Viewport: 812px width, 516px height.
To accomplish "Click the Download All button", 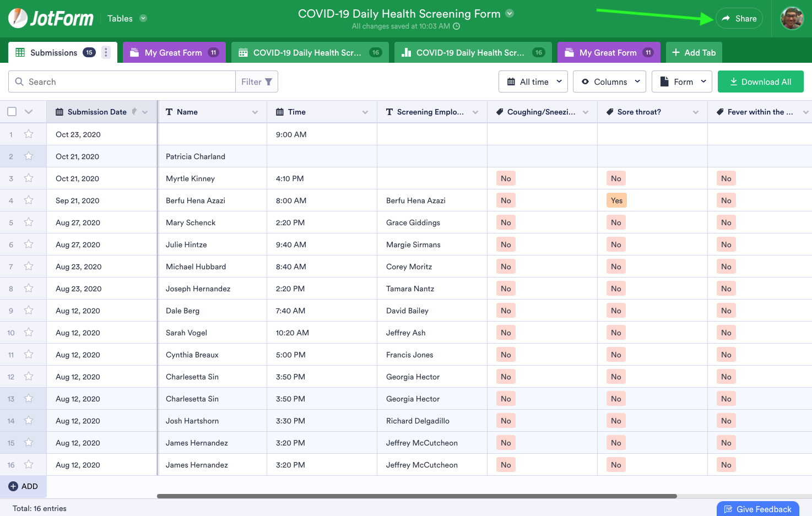I will tap(760, 82).
